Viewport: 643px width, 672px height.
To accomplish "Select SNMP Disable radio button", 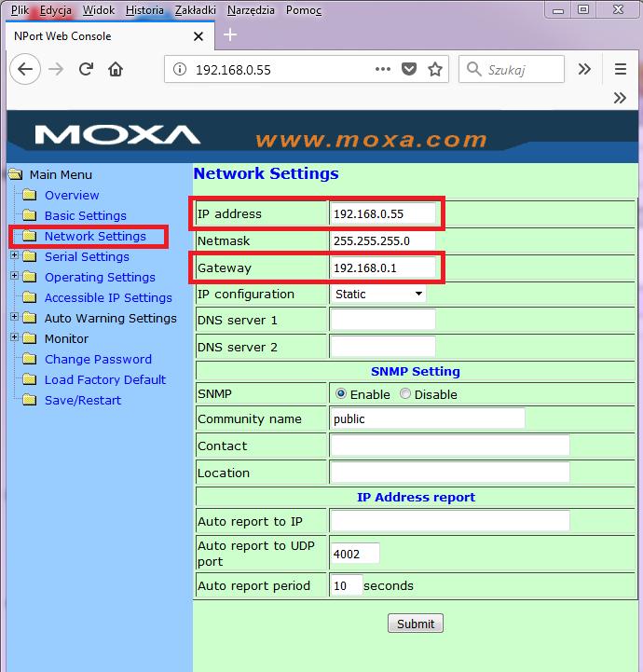I will (x=404, y=393).
